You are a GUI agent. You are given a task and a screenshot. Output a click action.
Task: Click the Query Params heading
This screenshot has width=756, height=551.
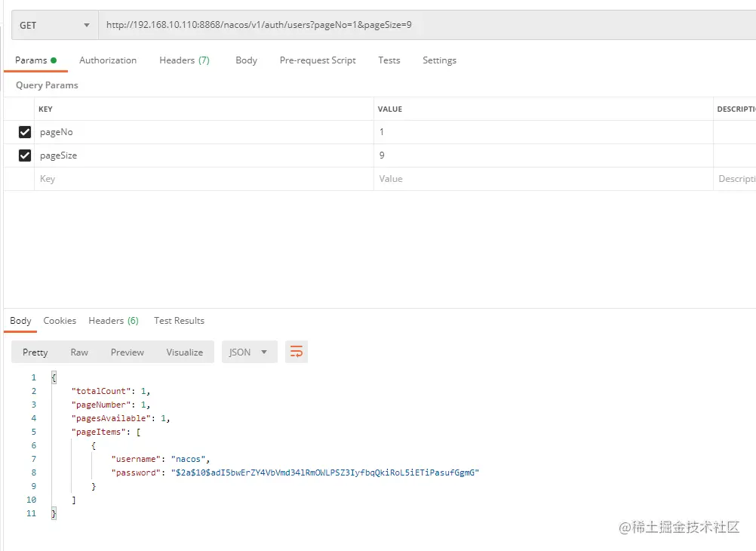pyautogui.click(x=47, y=85)
